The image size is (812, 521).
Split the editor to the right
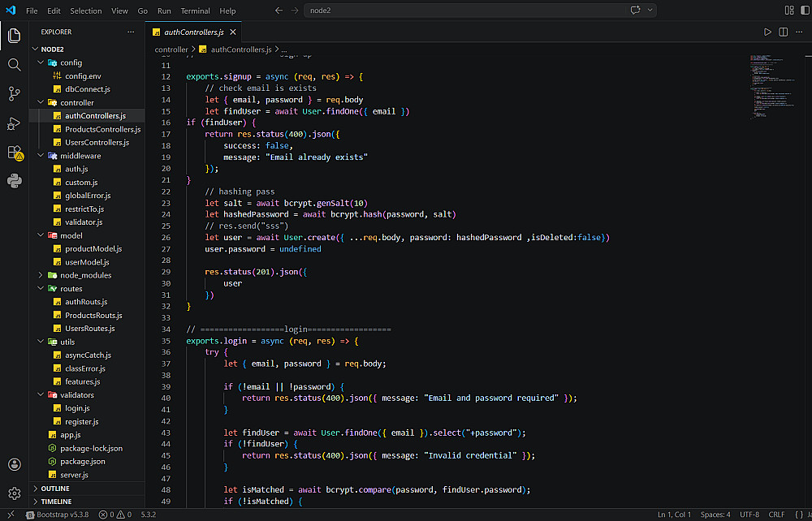pyautogui.click(x=784, y=32)
